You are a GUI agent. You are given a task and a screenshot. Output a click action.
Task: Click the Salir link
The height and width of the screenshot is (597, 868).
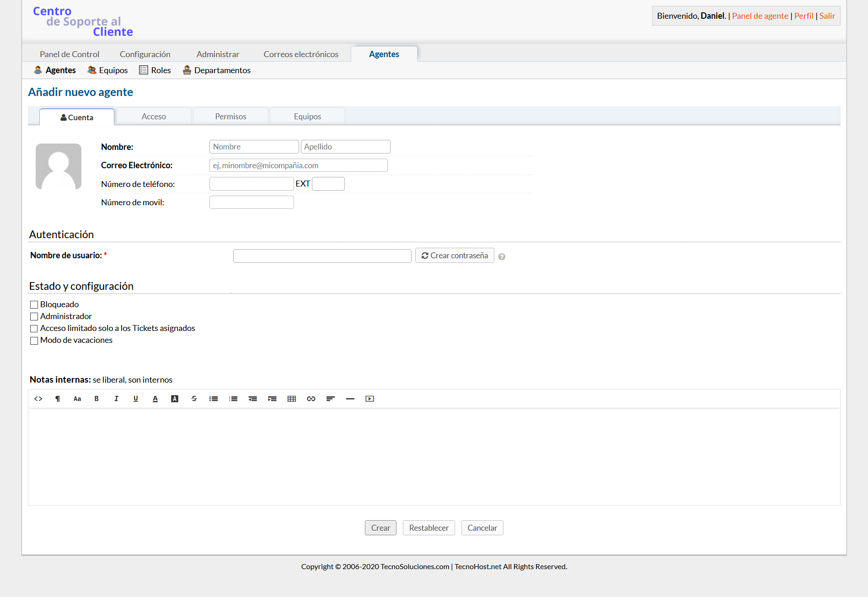pyautogui.click(x=827, y=16)
